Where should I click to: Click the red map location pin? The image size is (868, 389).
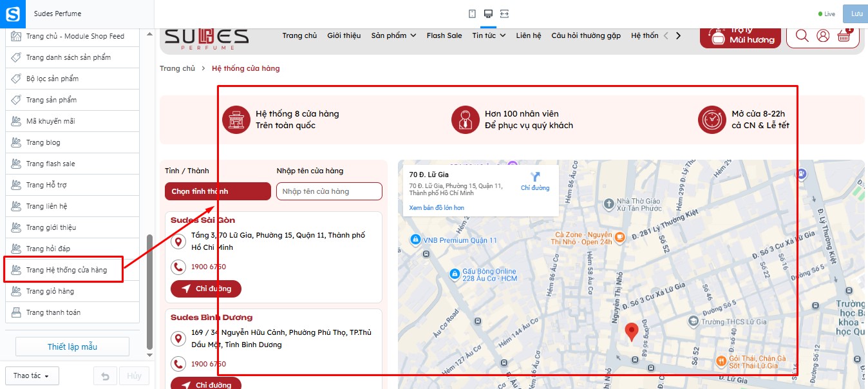point(632,332)
